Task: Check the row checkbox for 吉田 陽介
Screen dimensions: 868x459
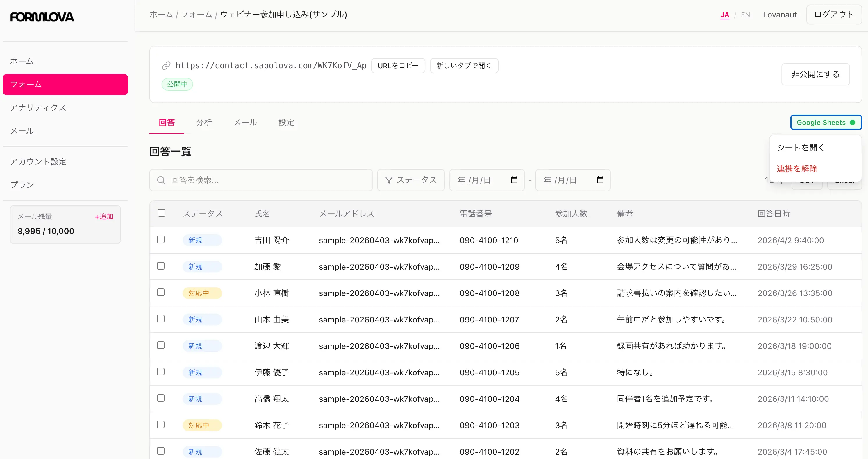Action: click(x=161, y=239)
